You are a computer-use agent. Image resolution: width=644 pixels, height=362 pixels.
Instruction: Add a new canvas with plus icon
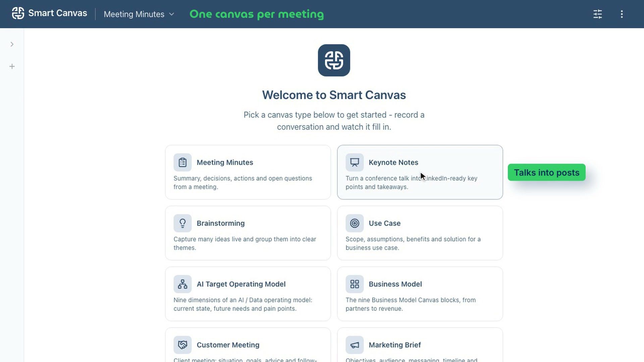coord(12,66)
